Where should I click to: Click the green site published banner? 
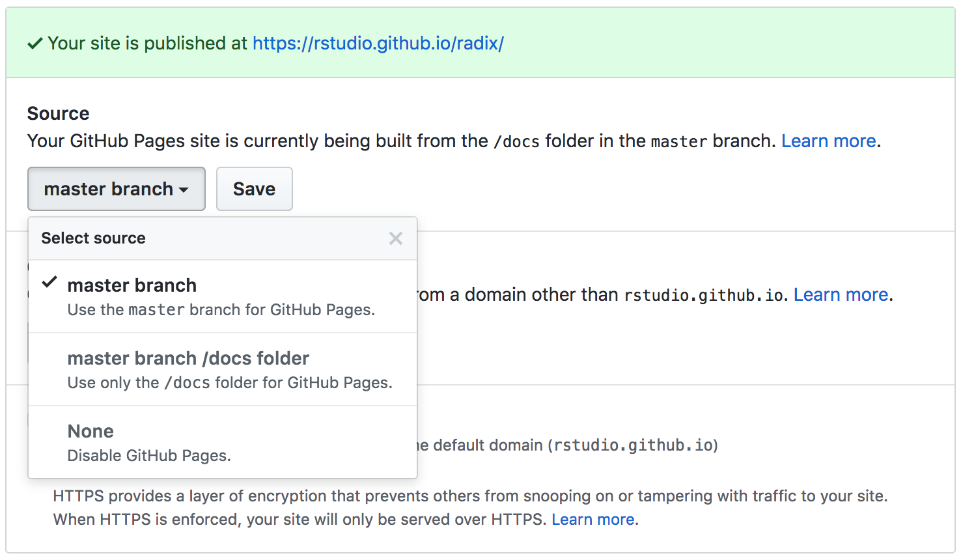(x=716, y=44)
